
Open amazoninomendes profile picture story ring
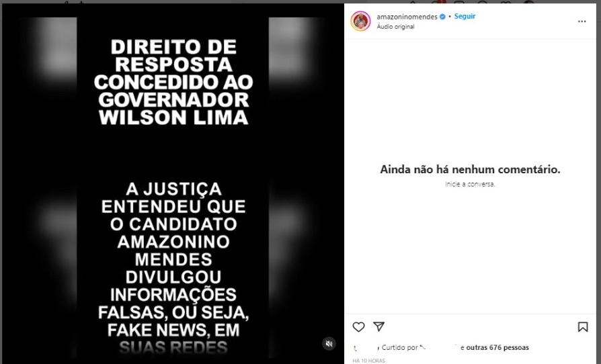tap(360, 21)
